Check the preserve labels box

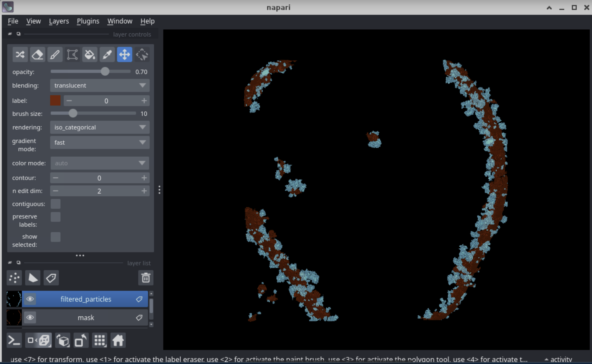tap(56, 217)
